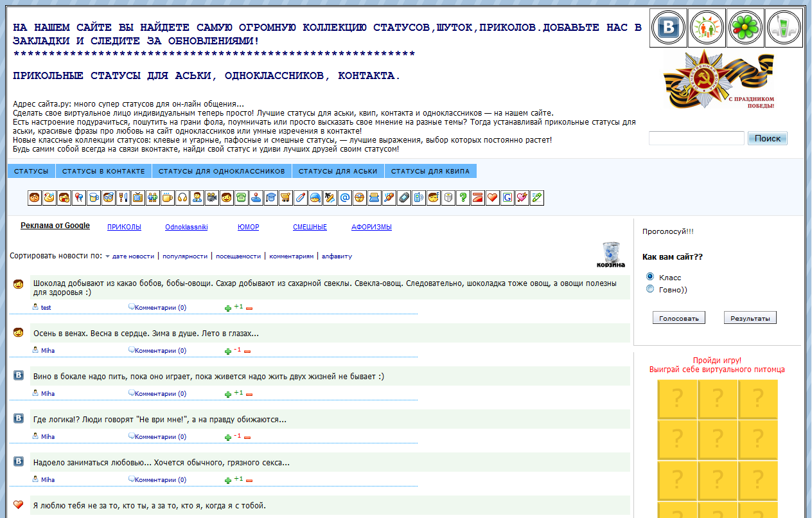Click the blue @ sign category icon
The height and width of the screenshot is (518, 812).
click(x=345, y=198)
